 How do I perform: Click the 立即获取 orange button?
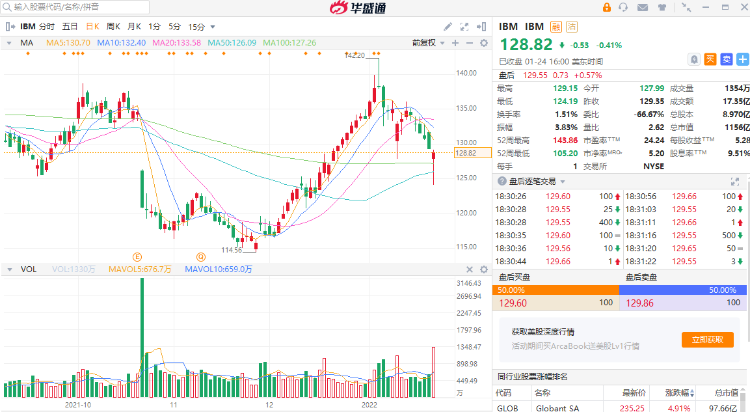click(x=707, y=339)
